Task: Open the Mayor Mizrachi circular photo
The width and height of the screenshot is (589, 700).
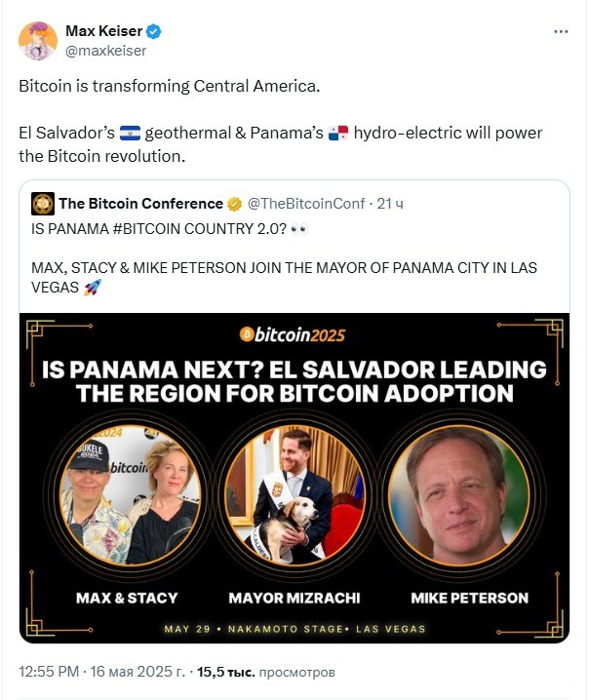Action: (x=294, y=495)
